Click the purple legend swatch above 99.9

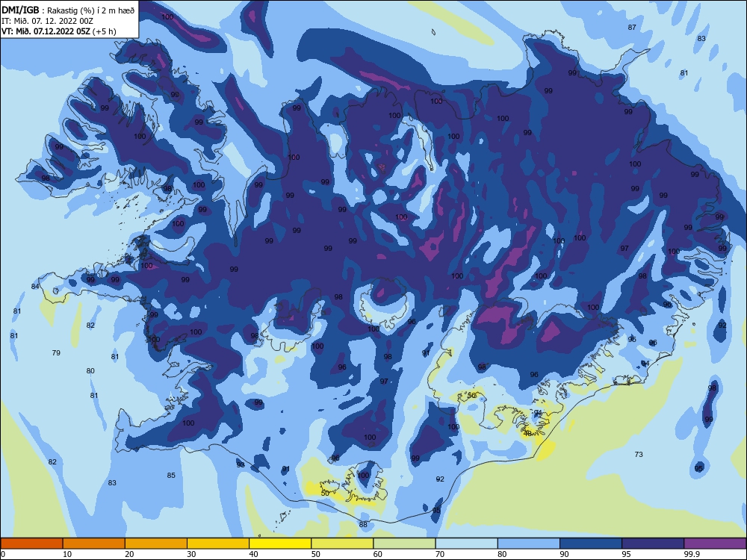click(x=715, y=544)
